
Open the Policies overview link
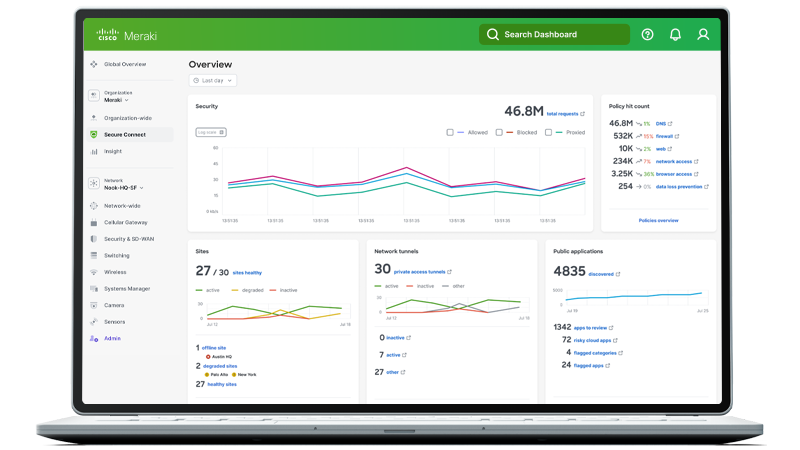[x=658, y=220]
